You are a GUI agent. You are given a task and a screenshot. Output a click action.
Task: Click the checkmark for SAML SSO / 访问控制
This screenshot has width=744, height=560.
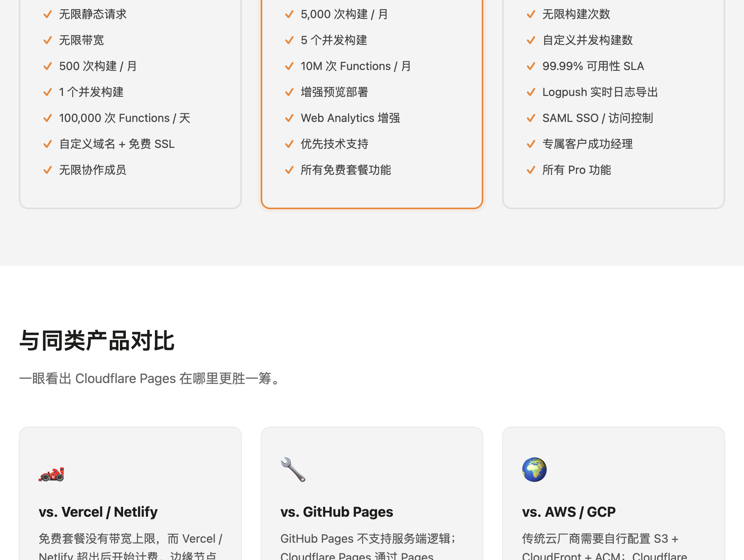[531, 118]
